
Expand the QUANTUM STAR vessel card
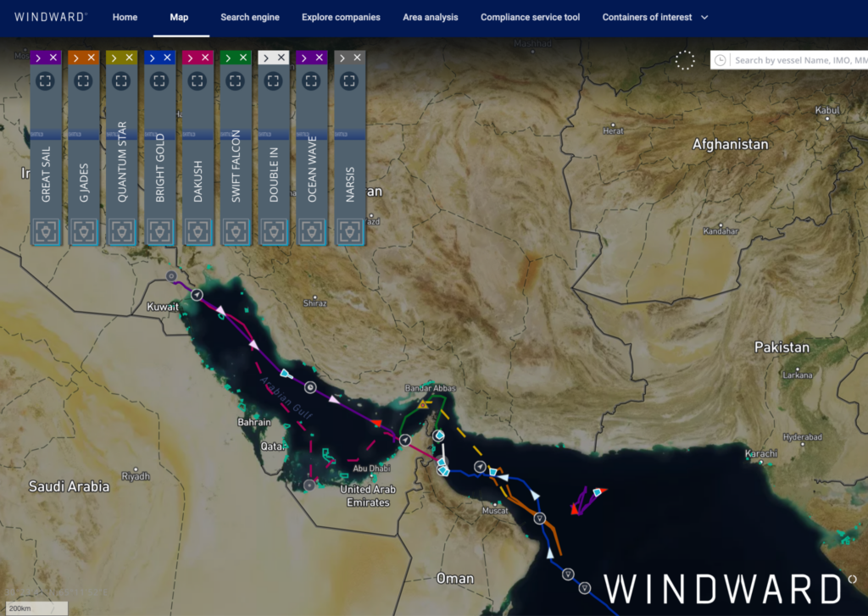click(x=114, y=58)
